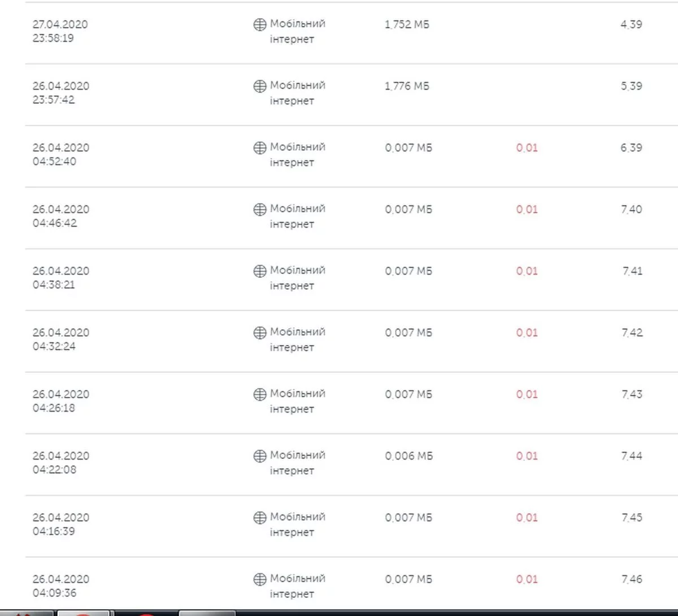Viewport: 678px width, 616px height.
Task: Click the balance value 6,39
Action: pyautogui.click(x=631, y=148)
